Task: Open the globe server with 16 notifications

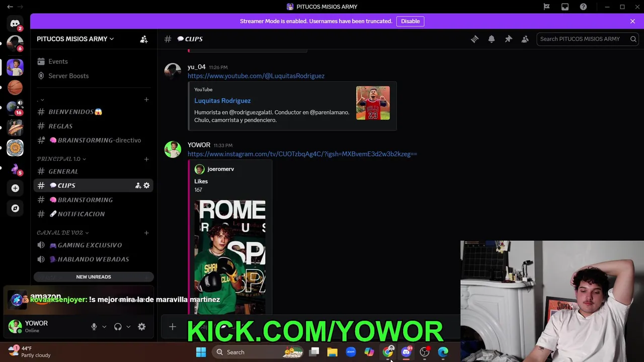Action: (15, 107)
